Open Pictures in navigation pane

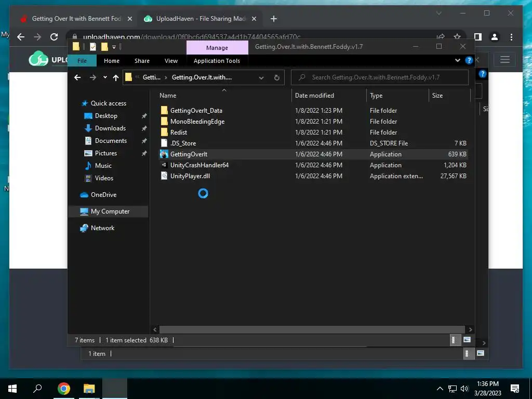point(106,153)
